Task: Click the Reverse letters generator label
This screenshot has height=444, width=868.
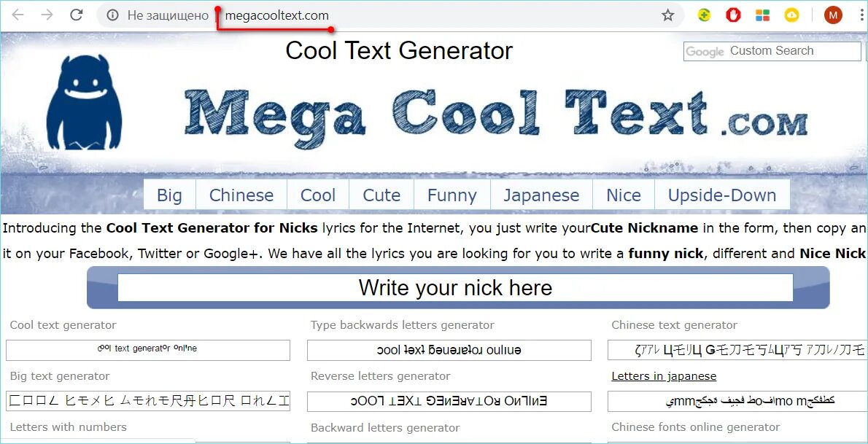Action: [380, 376]
